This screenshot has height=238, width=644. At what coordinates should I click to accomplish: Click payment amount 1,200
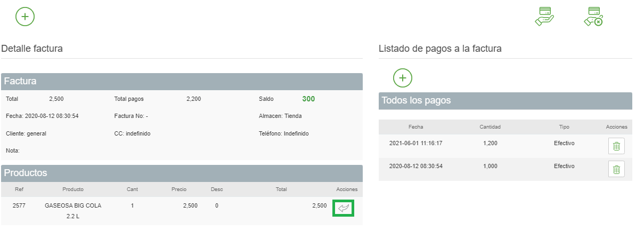(490, 143)
